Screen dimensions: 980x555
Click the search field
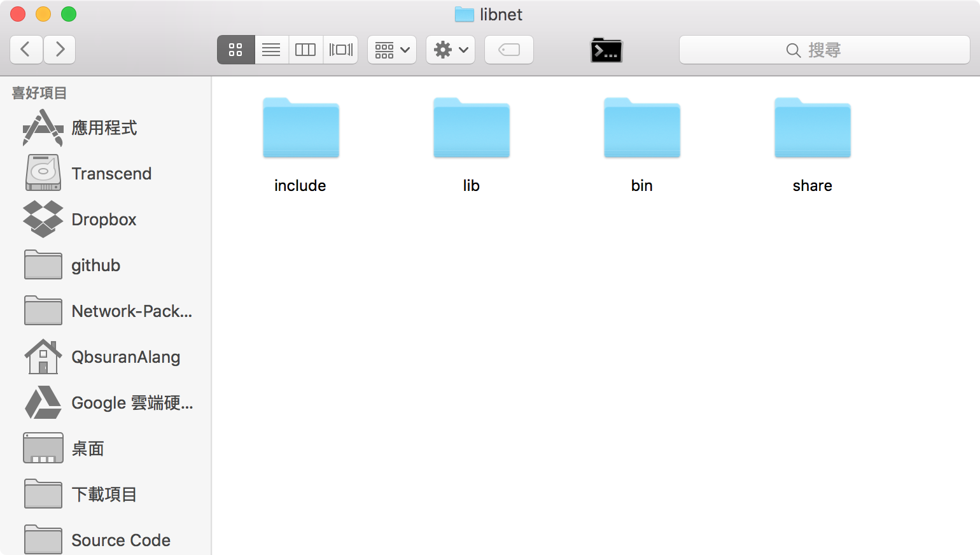tap(824, 50)
